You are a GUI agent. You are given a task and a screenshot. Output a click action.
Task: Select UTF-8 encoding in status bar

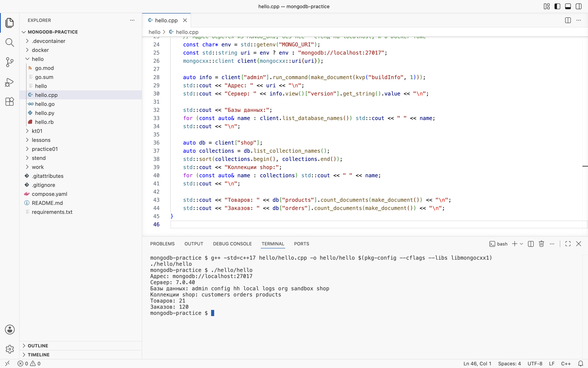[x=535, y=364]
